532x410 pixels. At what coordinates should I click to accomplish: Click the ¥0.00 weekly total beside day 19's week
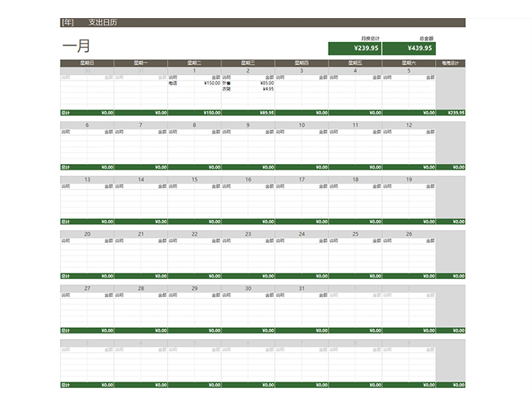click(x=459, y=222)
